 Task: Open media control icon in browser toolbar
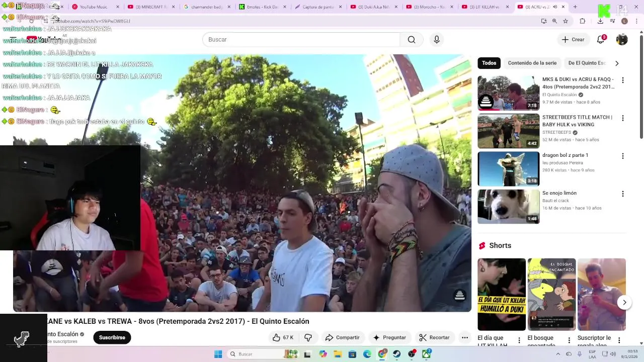coord(612,21)
